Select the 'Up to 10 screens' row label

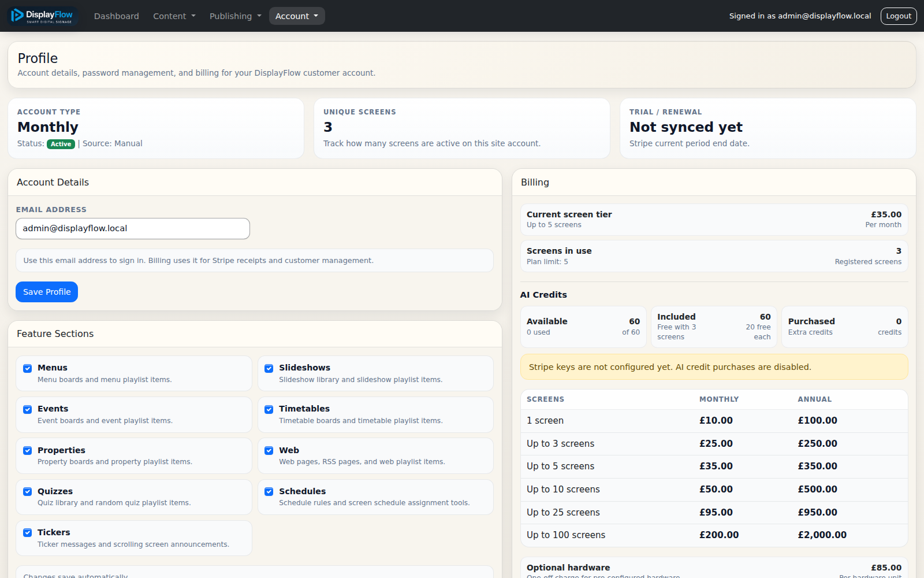coord(563,490)
